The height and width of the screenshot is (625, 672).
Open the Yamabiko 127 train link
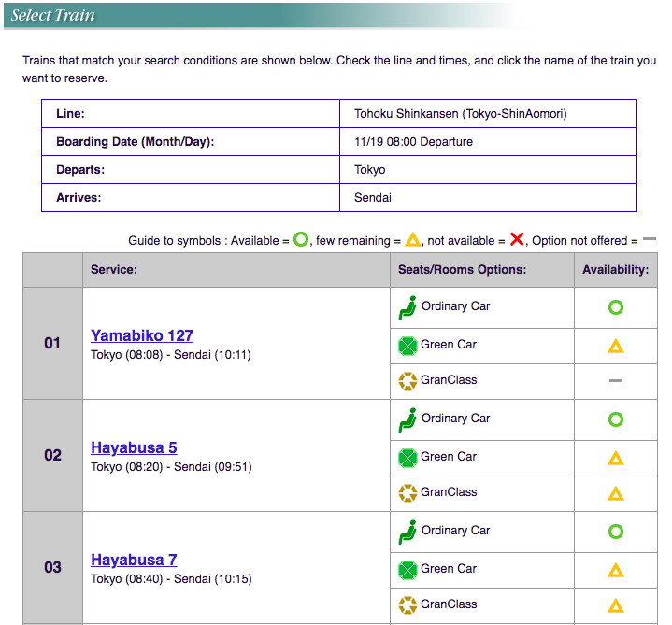pos(142,335)
